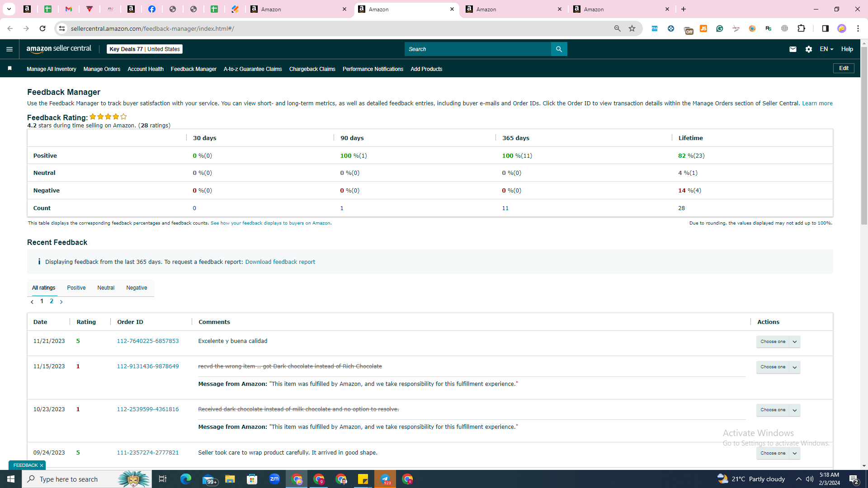Open Microsoft Edge from the taskbar
The width and height of the screenshot is (868, 488).
click(x=186, y=479)
